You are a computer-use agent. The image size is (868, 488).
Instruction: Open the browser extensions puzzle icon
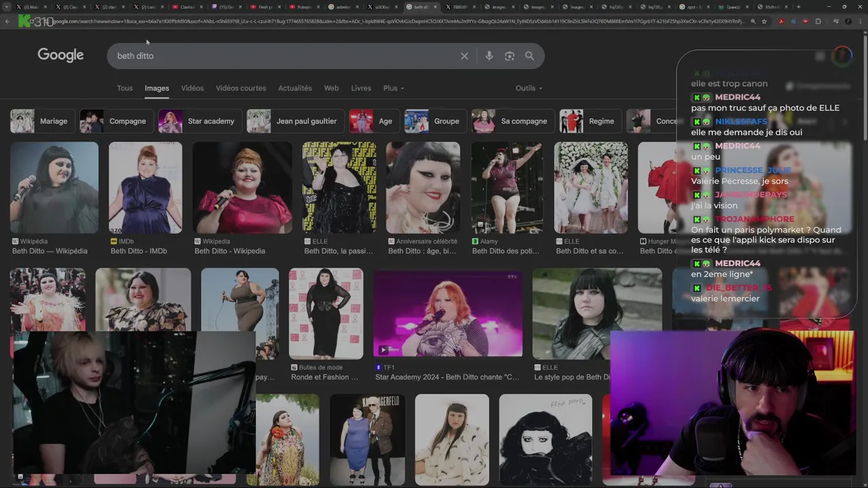click(818, 22)
